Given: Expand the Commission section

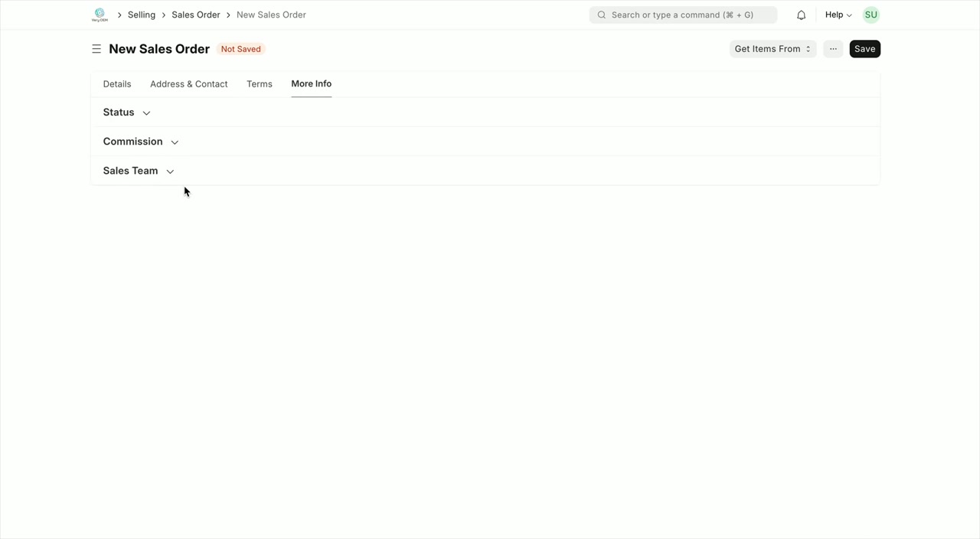Looking at the screenshot, I should pyautogui.click(x=132, y=141).
